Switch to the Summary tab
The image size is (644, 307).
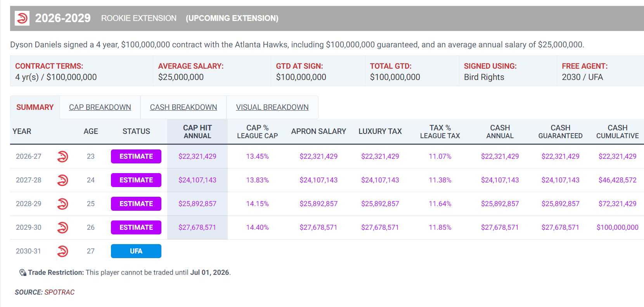(35, 107)
